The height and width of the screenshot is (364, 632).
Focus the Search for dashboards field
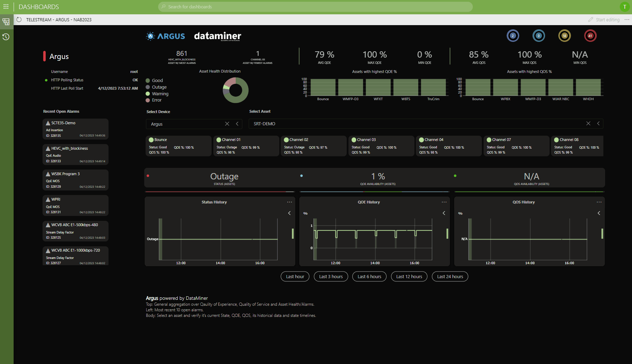pos(315,7)
